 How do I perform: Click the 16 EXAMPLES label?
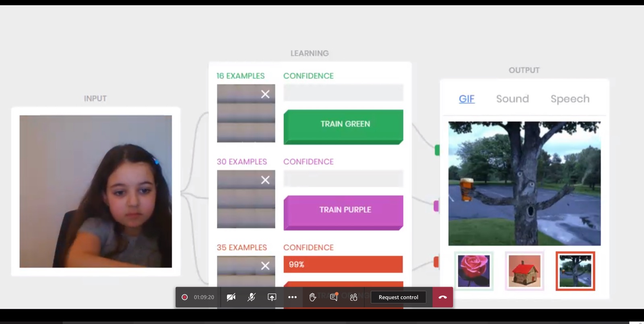(240, 76)
